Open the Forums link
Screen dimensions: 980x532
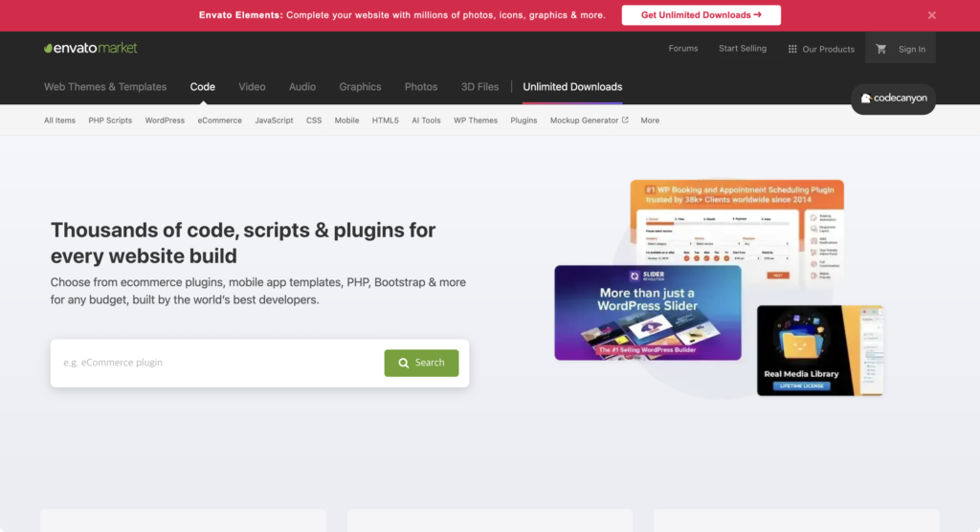683,48
